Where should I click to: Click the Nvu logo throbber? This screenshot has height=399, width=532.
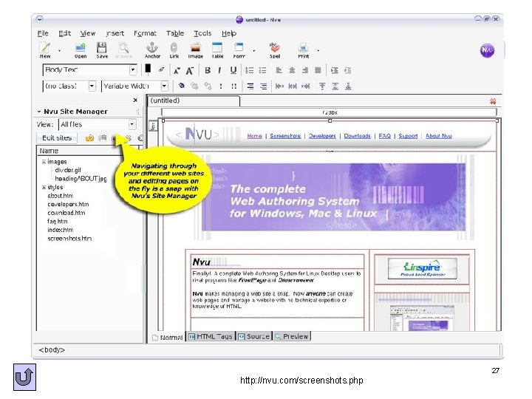point(487,50)
